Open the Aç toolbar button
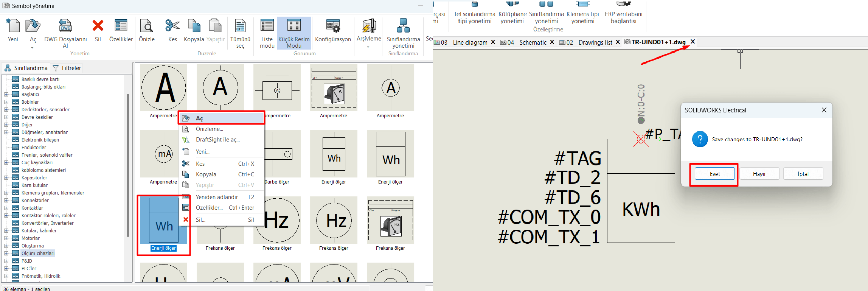This screenshot has height=291, width=868. (33, 26)
